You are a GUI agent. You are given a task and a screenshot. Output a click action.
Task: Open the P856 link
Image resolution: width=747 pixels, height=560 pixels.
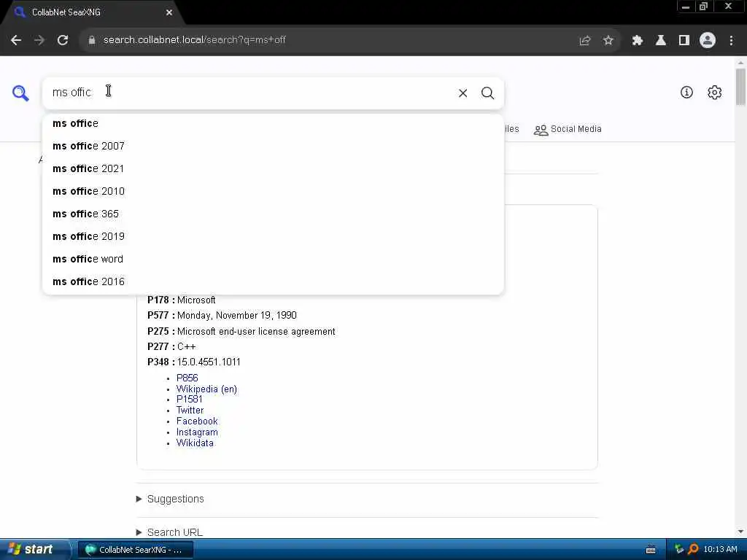187,378
